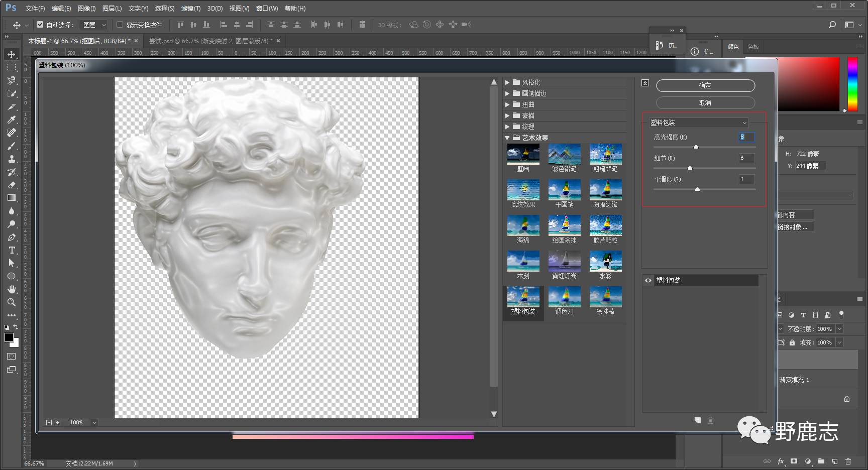Expand the 风格化 filter folder
This screenshot has height=470, width=868.
coord(507,82)
